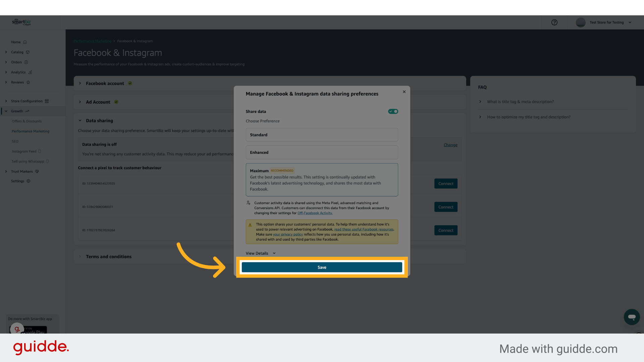
Task: Open Sell using Whatsapp menu item
Action: click(x=28, y=162)
